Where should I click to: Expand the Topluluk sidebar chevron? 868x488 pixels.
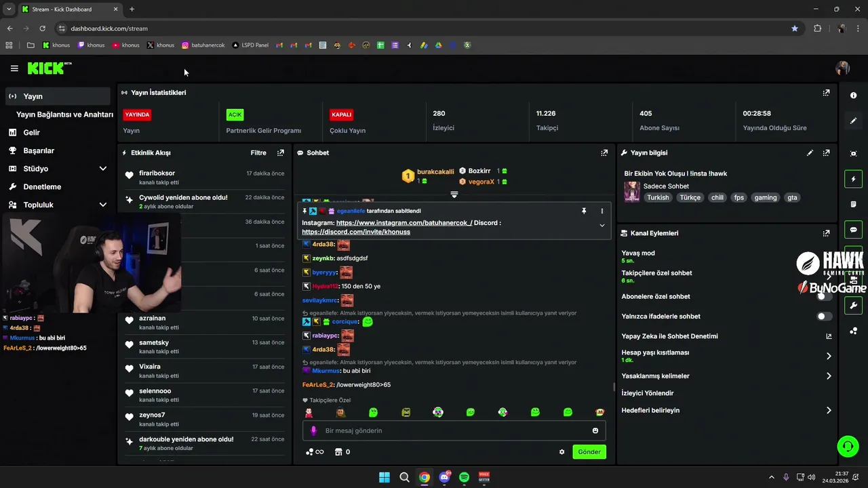tap(103, 205)
